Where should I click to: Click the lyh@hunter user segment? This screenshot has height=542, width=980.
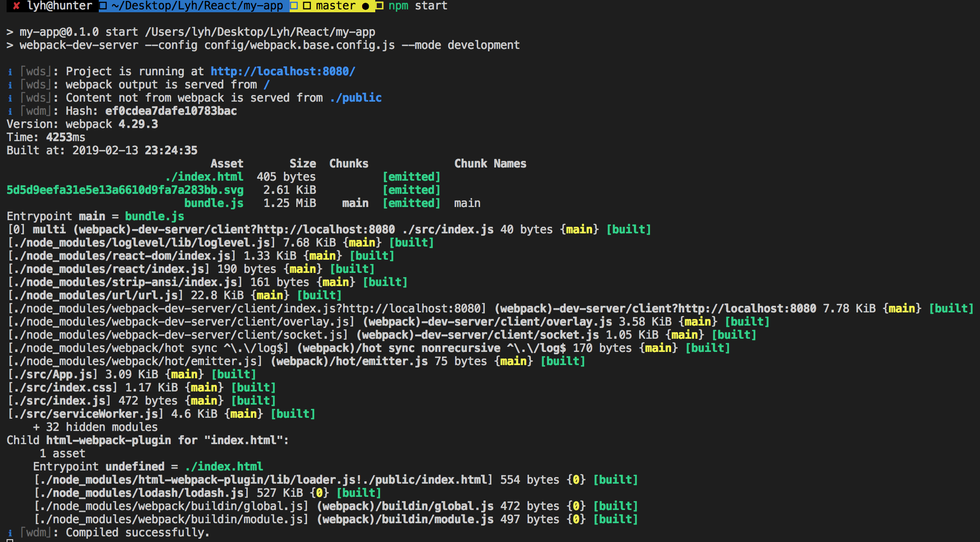point(59,6)
